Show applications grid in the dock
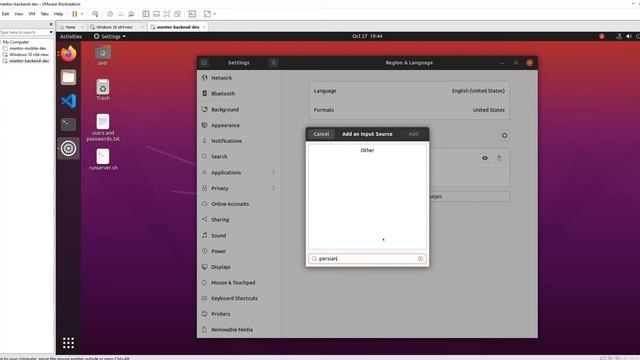The image size is (640, 360). click(x=68, y=343)
